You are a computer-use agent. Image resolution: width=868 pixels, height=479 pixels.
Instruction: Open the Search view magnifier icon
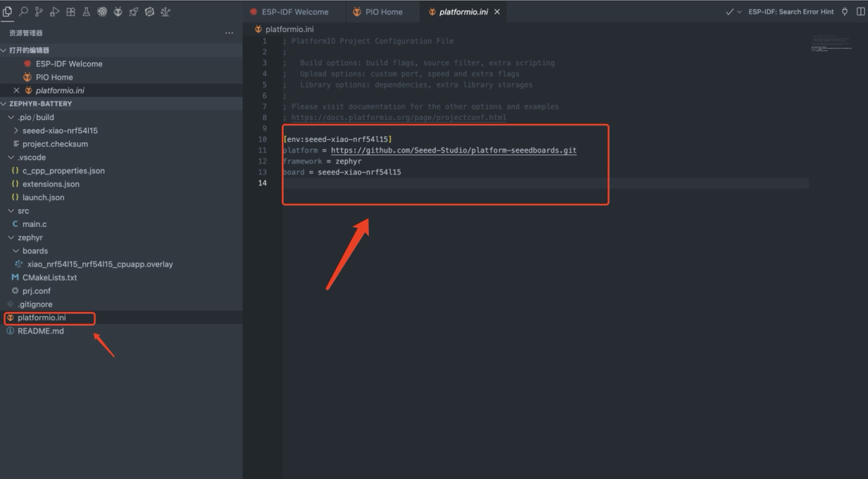pos(24,11)
